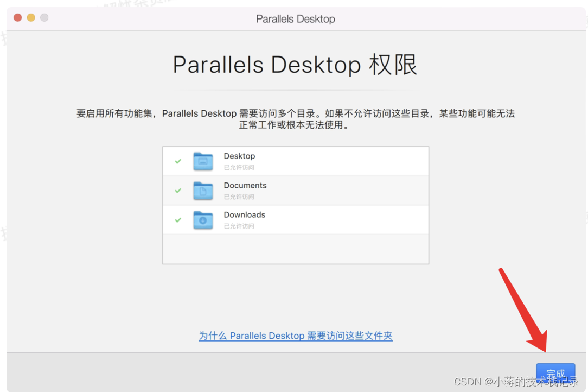Click the Documents folder icon

tap(203, 191)
